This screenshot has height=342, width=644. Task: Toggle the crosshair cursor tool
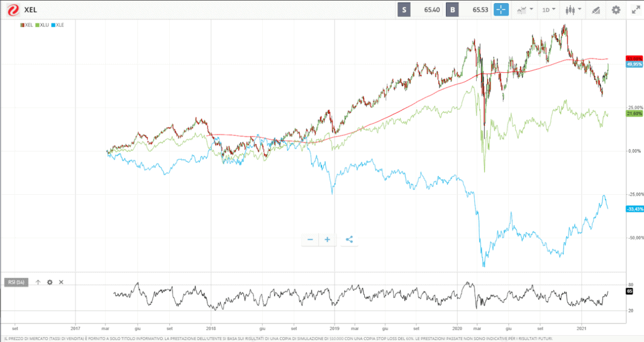[501, 10]
